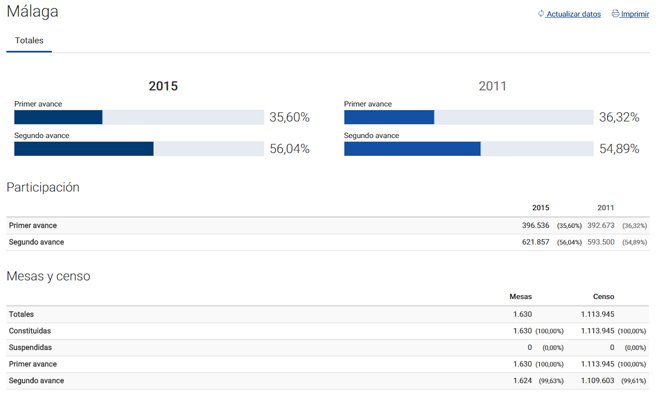The image size is (660, 397).
Task: Click the 392.673 value in Participación
Action: pos(601,225)
